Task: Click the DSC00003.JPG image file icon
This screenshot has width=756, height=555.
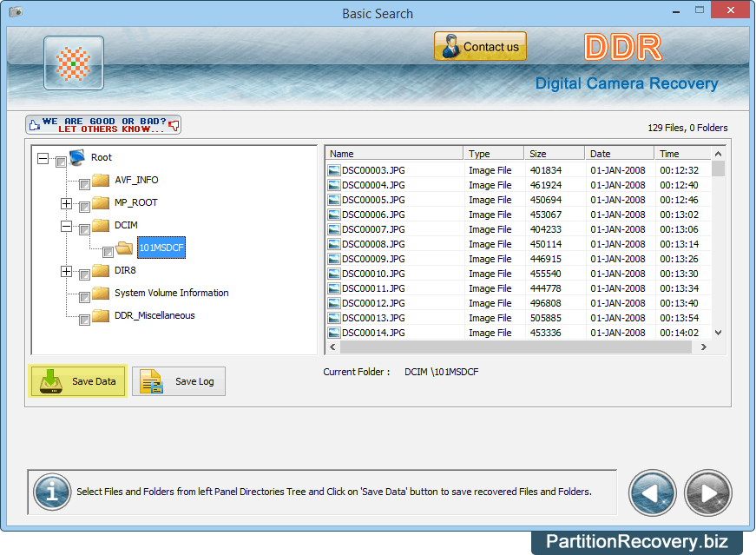Action: pos(334,170)
